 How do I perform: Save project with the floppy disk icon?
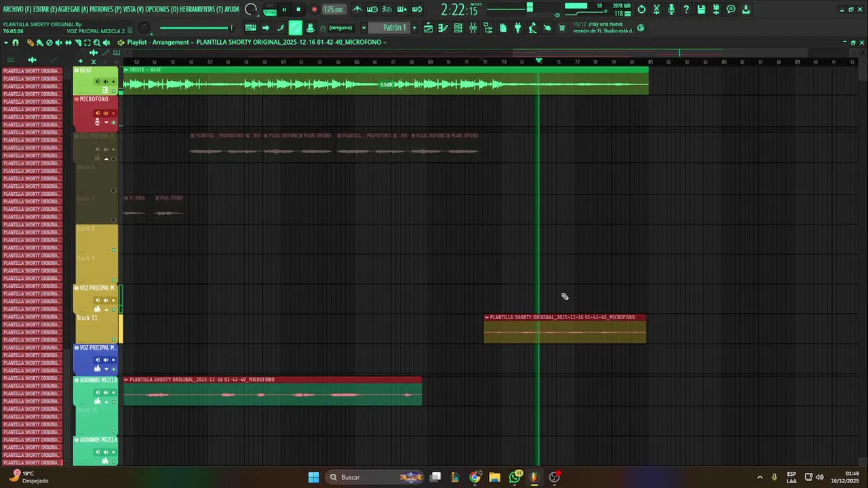[x=701, y=9]
